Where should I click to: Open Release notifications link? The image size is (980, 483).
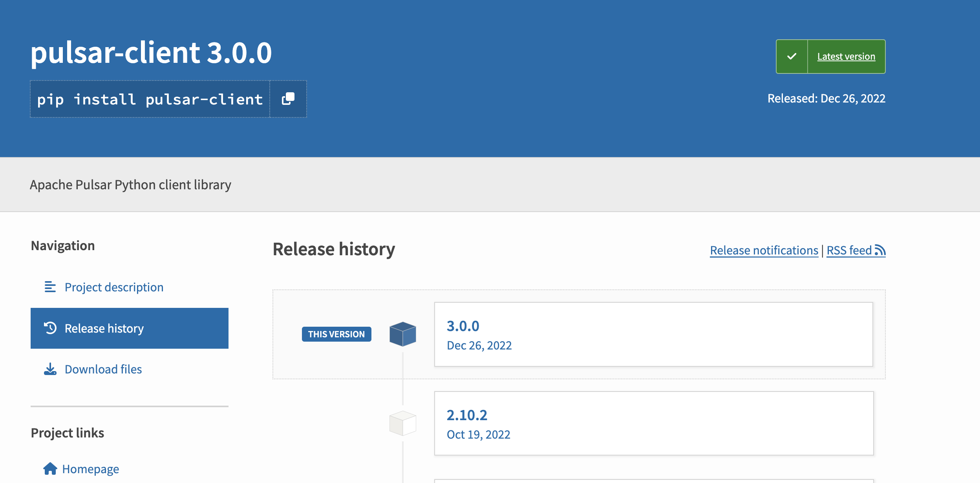tap(764, 250)
